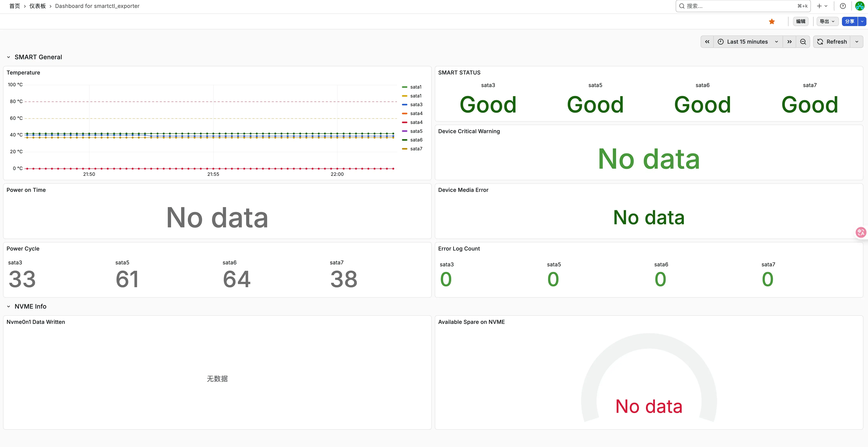The width and height of the screenshot is (868, 447).
Task: Collapse the SMART General row
Action: (8, 57)
